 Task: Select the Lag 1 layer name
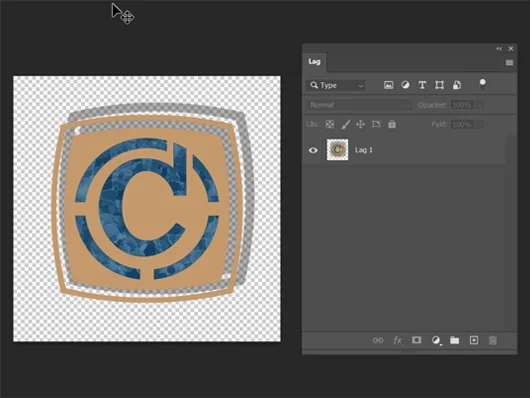coord(363,150)
